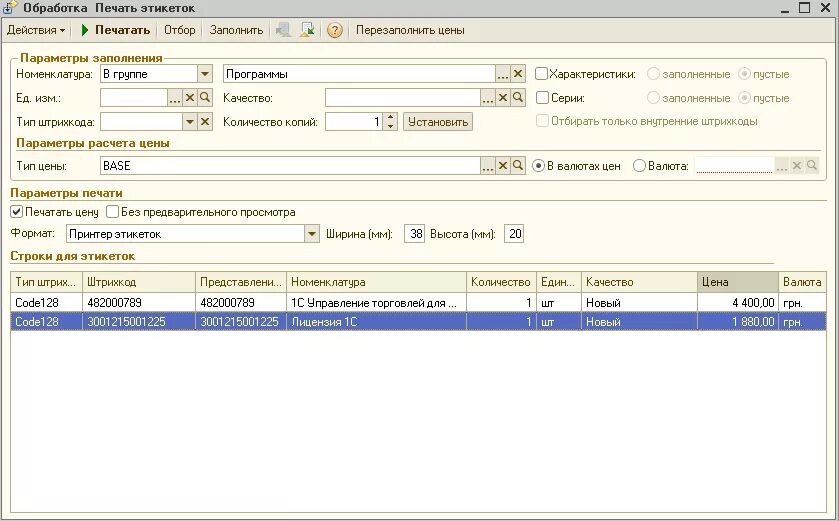Open the Действия menu
The width and height of the screenshot is (839, 521).
click(36, 30)
